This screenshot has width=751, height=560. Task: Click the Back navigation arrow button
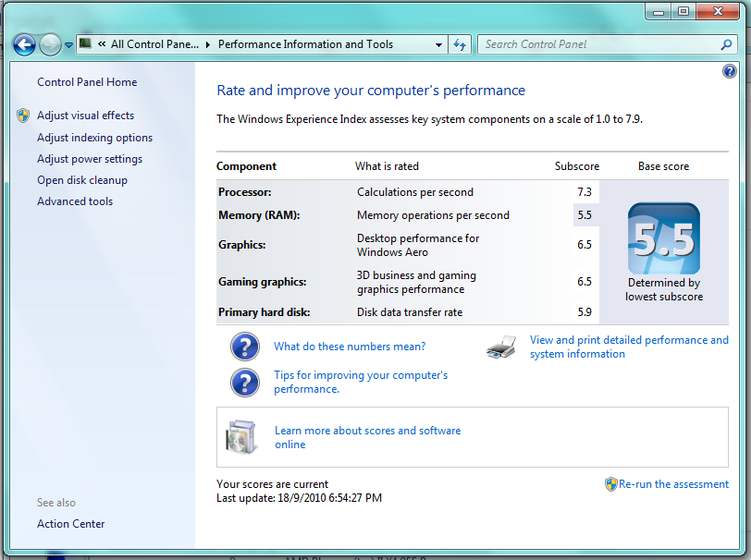click(x=24, y=44)
